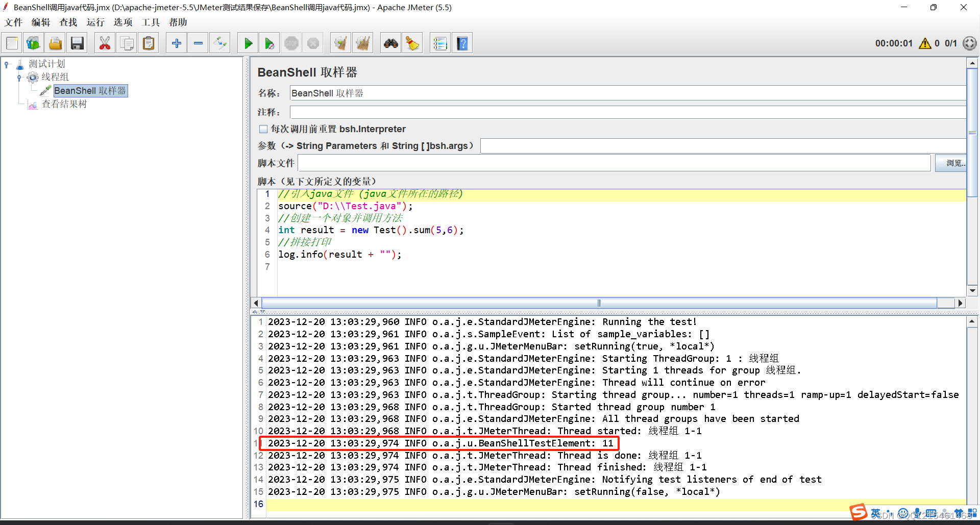This screenshot has height=525, width=980.
Task: Collapse the 测试计划 tree node
Action: (x=7, y=64)
